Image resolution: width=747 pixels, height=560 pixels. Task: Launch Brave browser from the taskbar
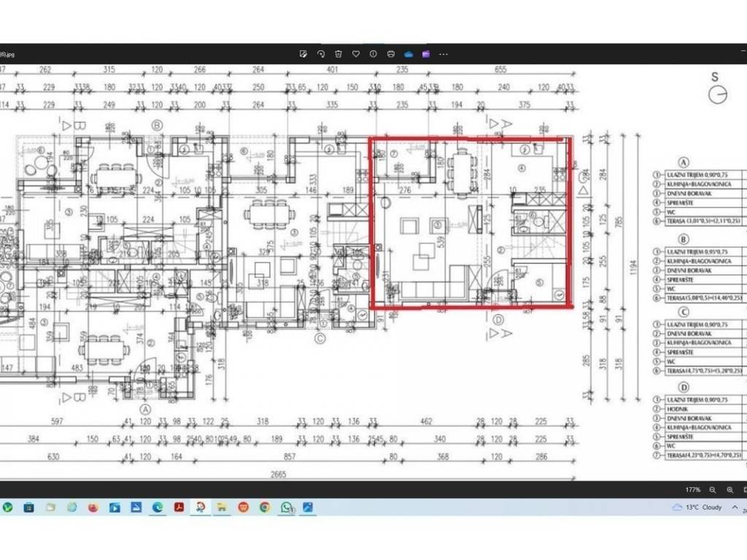click(244, 507)
